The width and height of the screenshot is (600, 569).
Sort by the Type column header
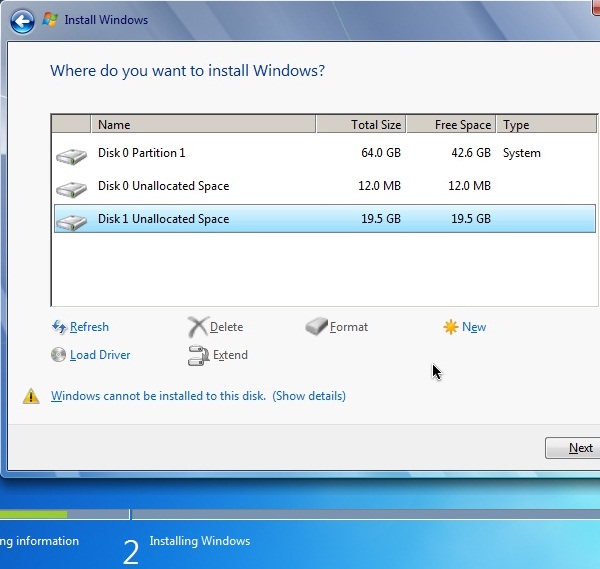pyautogui.click(x=546, y=125)
